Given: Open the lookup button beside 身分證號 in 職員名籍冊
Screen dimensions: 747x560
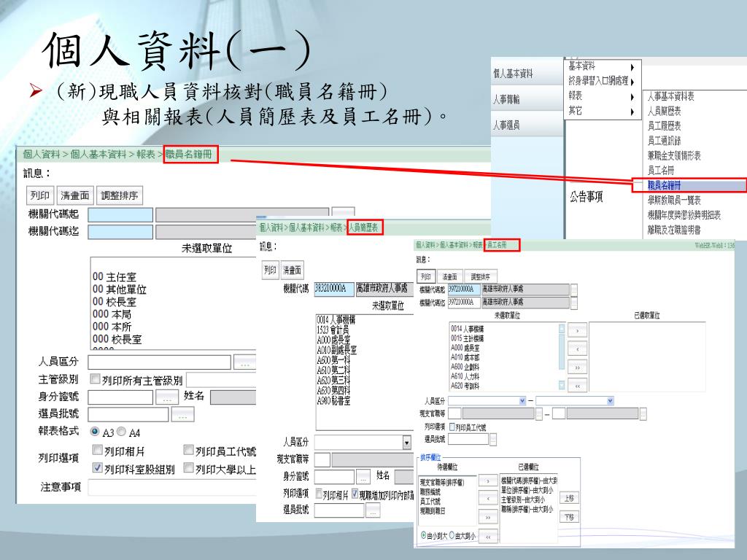Looking at the screenshot, I should pyautogui.click(x=167, y=397).
